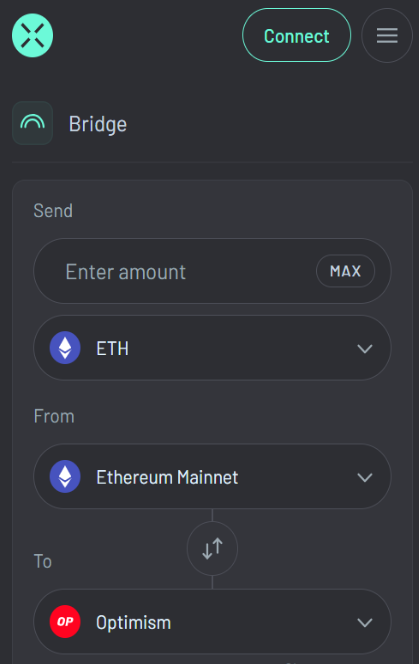419x664 pixels.
Task: Open the ETH token selector
Action: pyautogui.click(x=212, y=348)
